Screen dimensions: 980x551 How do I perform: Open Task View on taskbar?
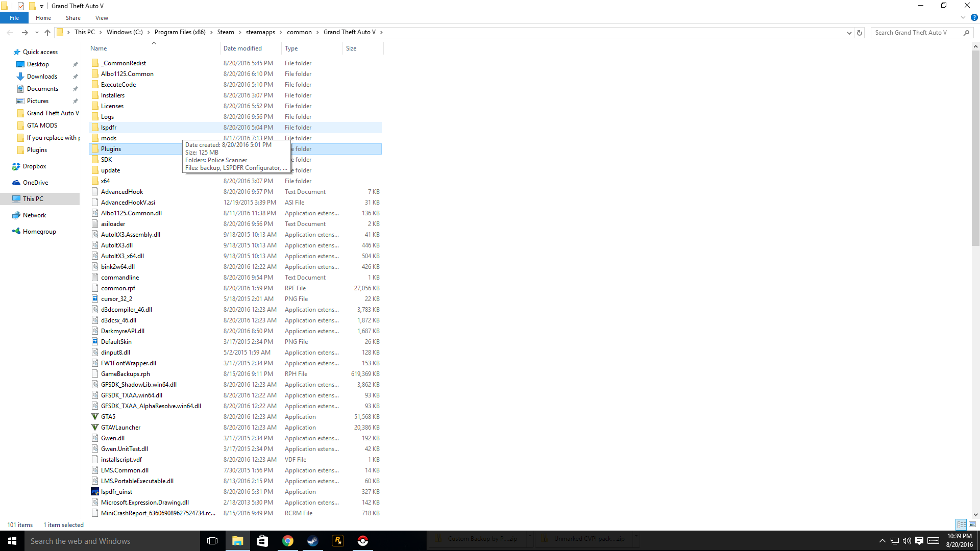tap(212, 541)
